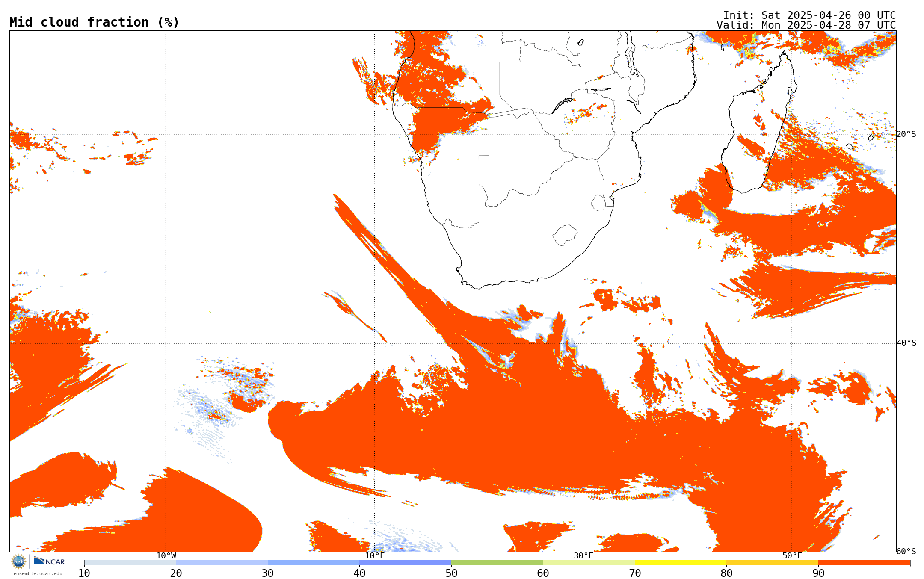Click the 70-80 yellow colorbar segment
Screen dimensions: 924x579
pyautogui.click(x=681, y=563)
